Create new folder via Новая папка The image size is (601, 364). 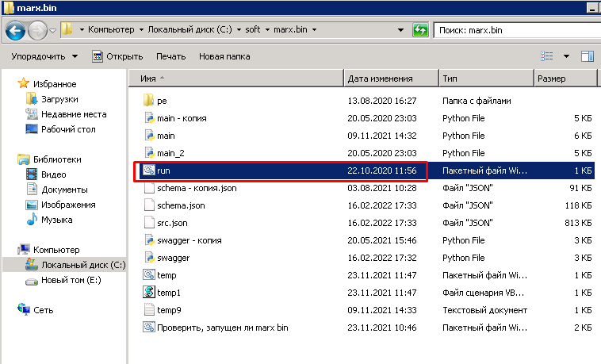point(224,56)
